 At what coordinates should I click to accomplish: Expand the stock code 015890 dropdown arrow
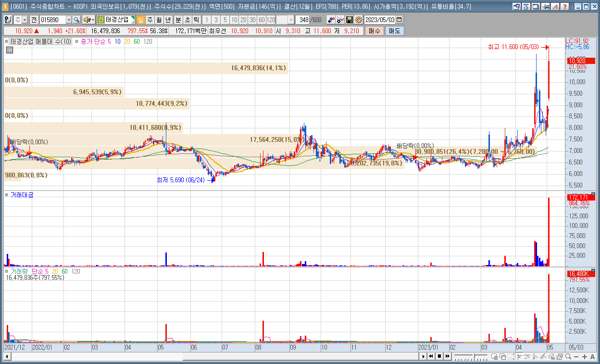(69, 20)
